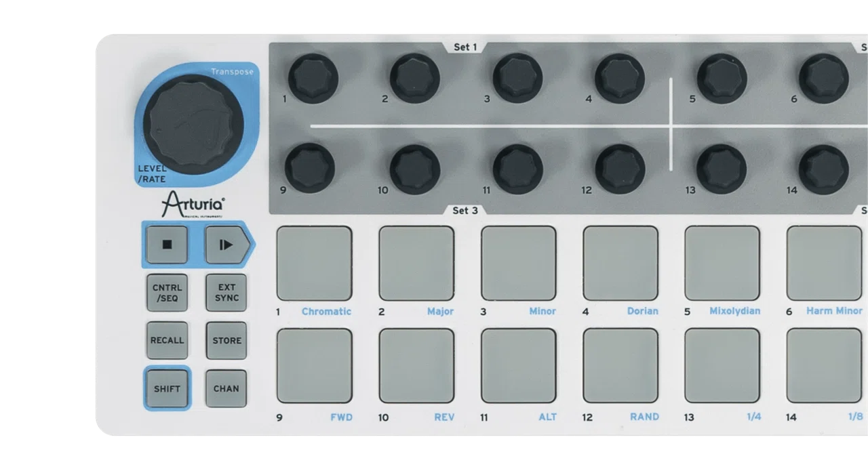
Task: Toggle the CNTRL/SEQ mode button
Action: [167, 293]
